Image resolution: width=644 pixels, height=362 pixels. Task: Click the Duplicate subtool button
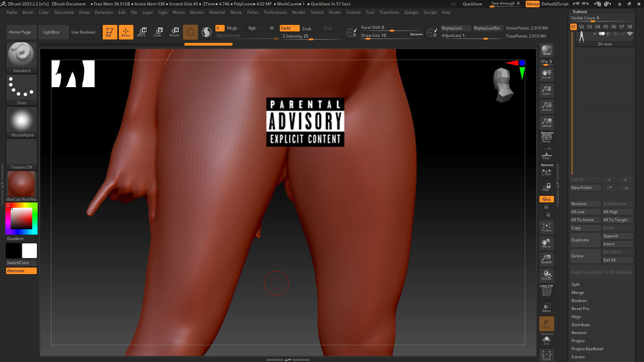point(585,240)
